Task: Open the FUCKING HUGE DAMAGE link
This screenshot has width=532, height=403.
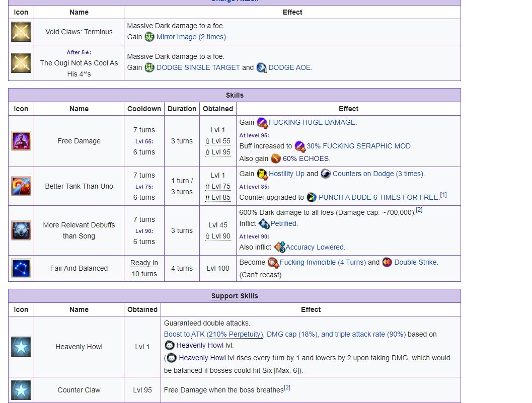Action: 313,122
